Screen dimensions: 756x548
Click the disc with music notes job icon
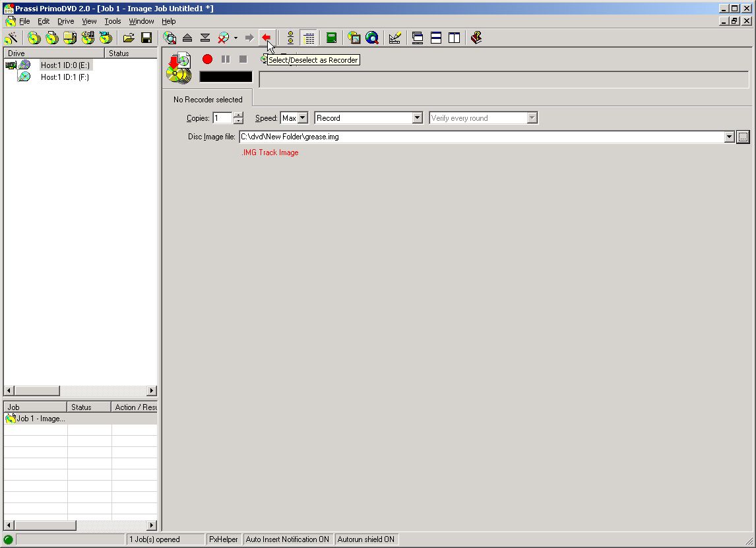[x=88, y=38]
